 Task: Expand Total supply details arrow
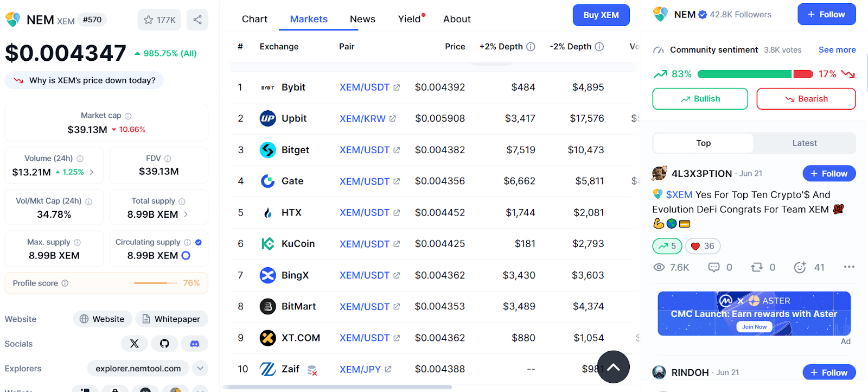tap(186, 214)
